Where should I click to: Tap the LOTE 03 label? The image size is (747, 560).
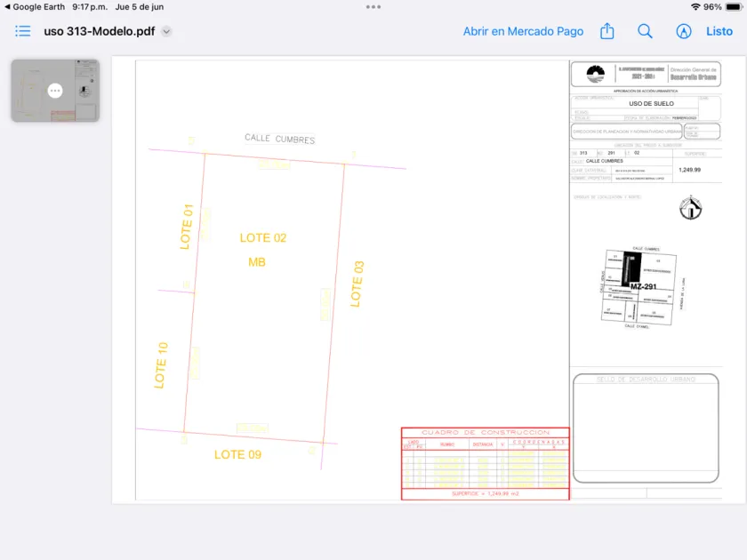click(x=357, y=284)
